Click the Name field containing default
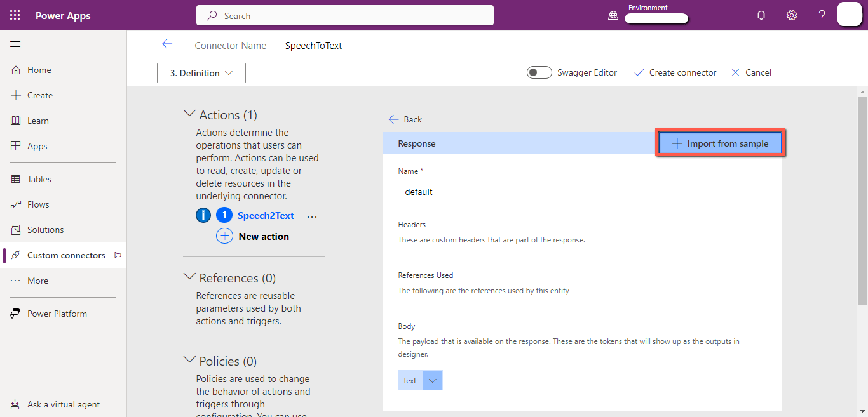Image resolution: width=868 pixels, height=417 pixels. tap(582, 191)
